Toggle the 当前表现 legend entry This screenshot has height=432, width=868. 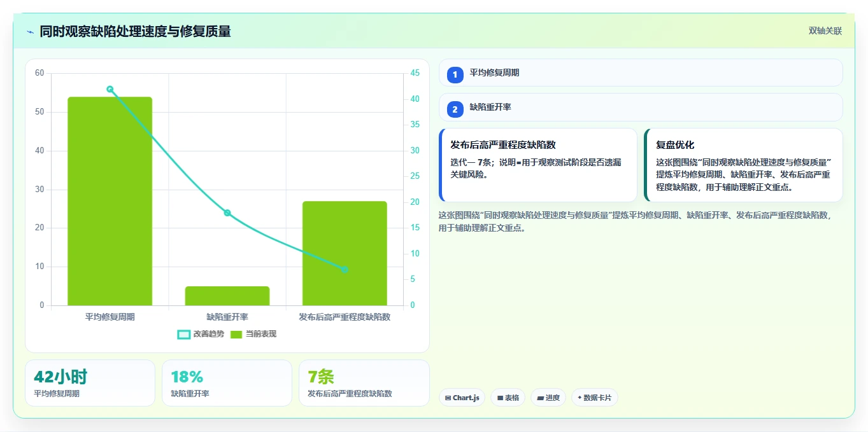(253, 334)
